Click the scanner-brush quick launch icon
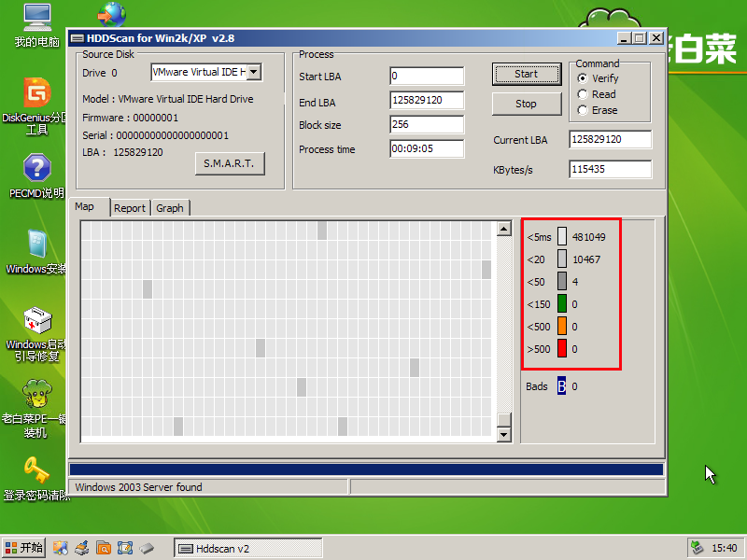The height and width of the screenshot is (560, 747). point(82,548)
